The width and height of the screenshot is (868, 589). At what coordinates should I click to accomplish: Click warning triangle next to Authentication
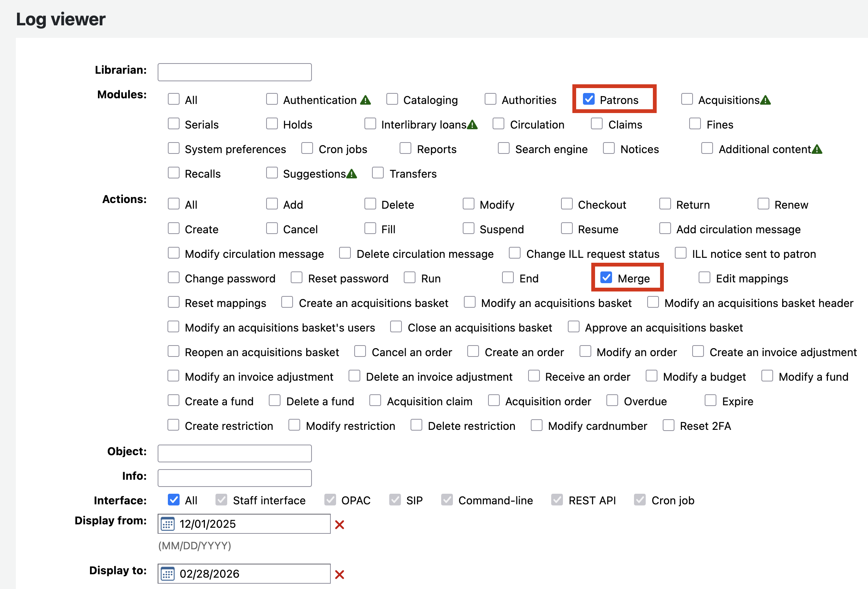pyautogui.click(x=366, y=100)
